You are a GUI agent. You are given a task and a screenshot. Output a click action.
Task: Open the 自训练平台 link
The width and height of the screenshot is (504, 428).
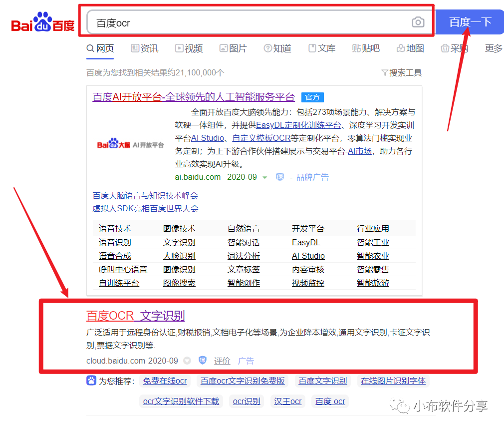[119, 283]
